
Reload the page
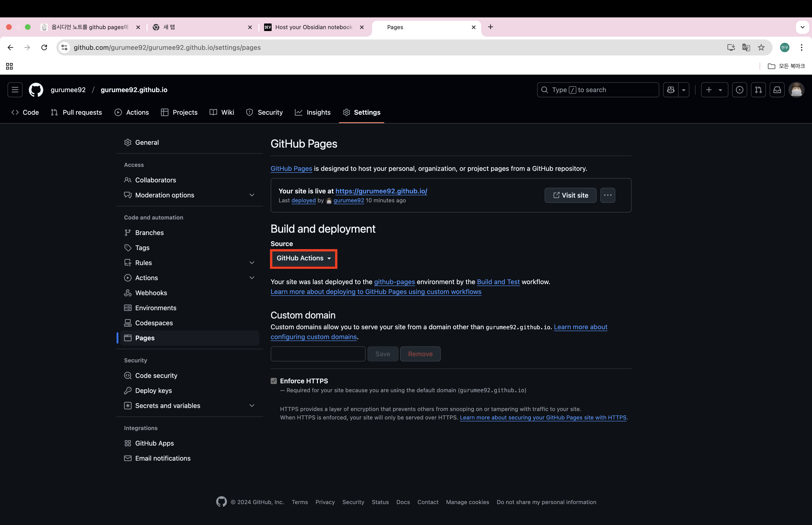(x=44, y=47)
